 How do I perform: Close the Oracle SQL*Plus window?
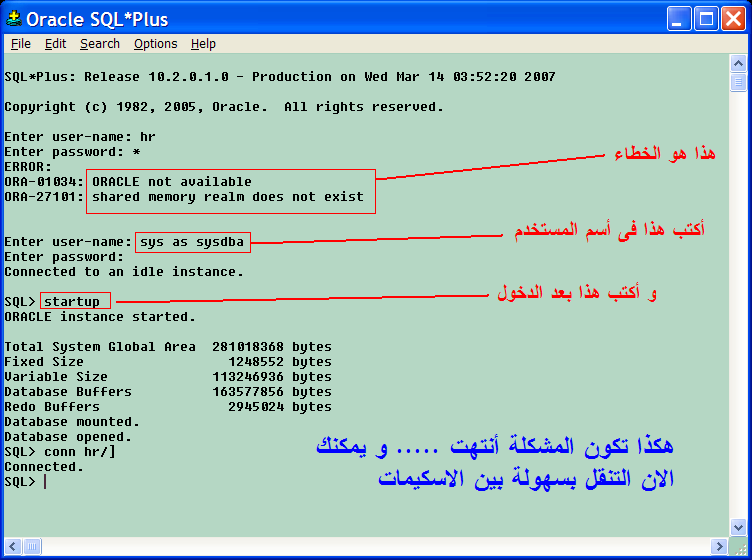coord(731,18)
